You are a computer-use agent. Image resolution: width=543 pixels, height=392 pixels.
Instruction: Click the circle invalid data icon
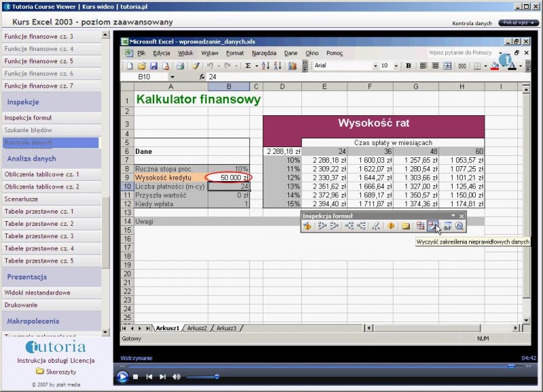[x=420, y=226]
